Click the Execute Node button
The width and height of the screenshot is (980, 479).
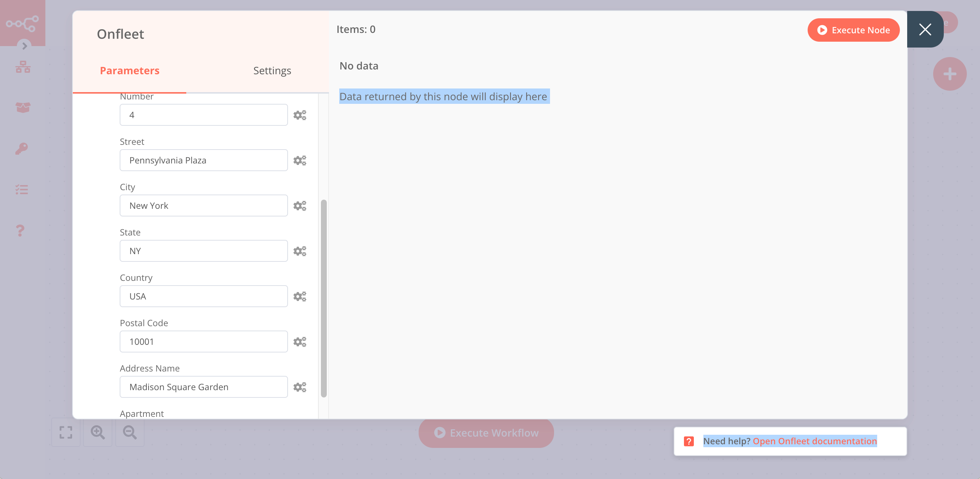pos(853,30)
